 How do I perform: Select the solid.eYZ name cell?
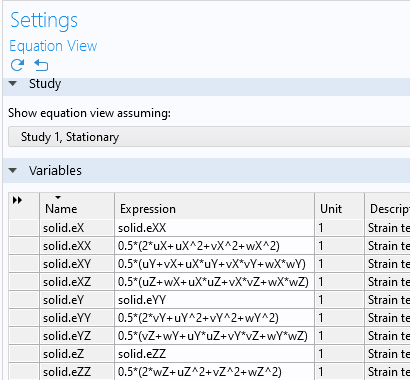[77, 336]
